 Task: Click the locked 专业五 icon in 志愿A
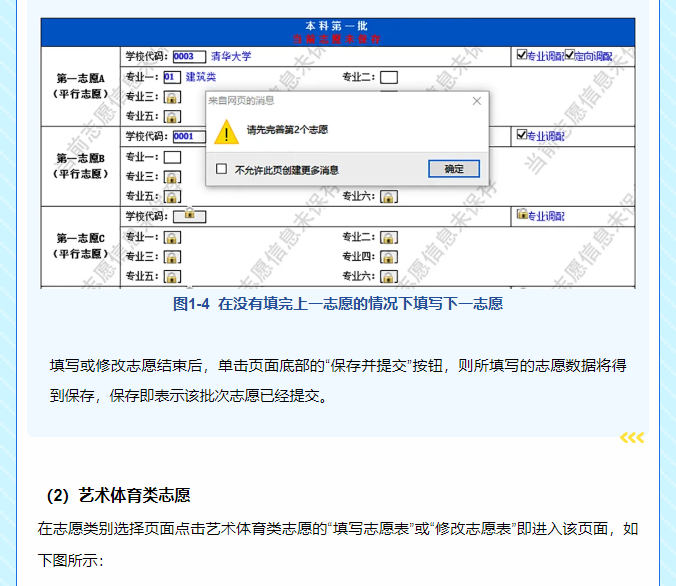pyautogui.click(x=172, y=116)
